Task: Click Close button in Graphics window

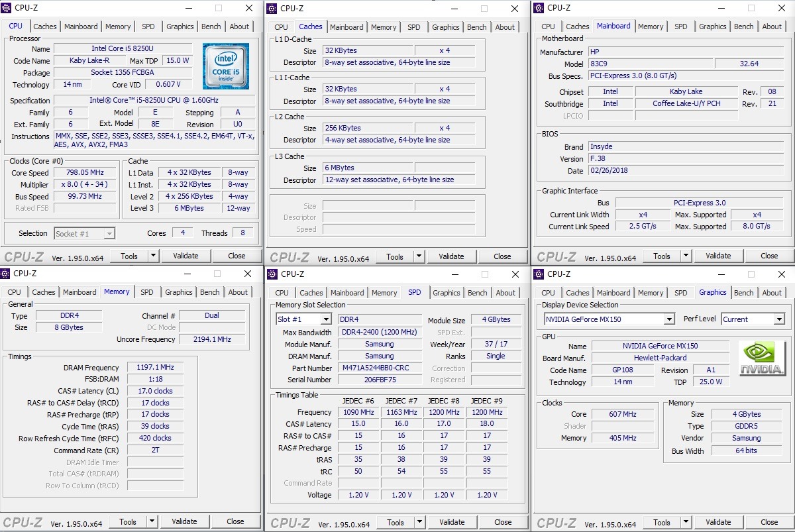Action: [x=769, y=522]
